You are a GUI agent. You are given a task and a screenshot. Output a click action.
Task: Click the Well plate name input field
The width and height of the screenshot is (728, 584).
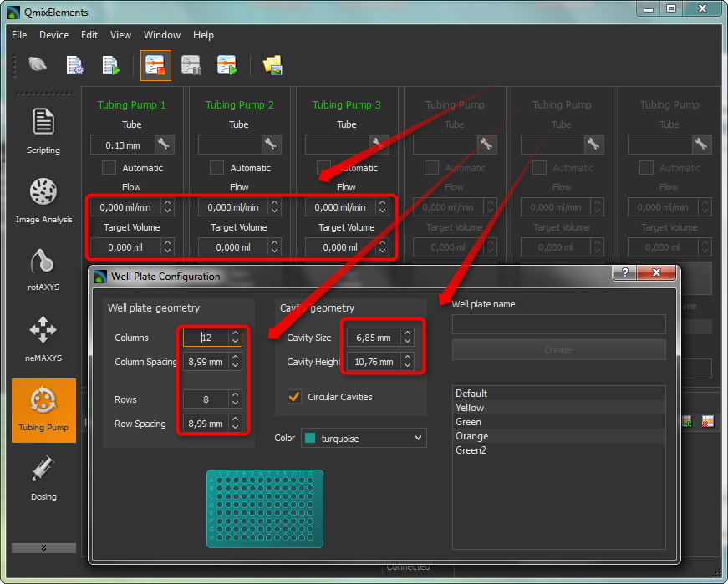pyautogui.click(x=558, y=324)
